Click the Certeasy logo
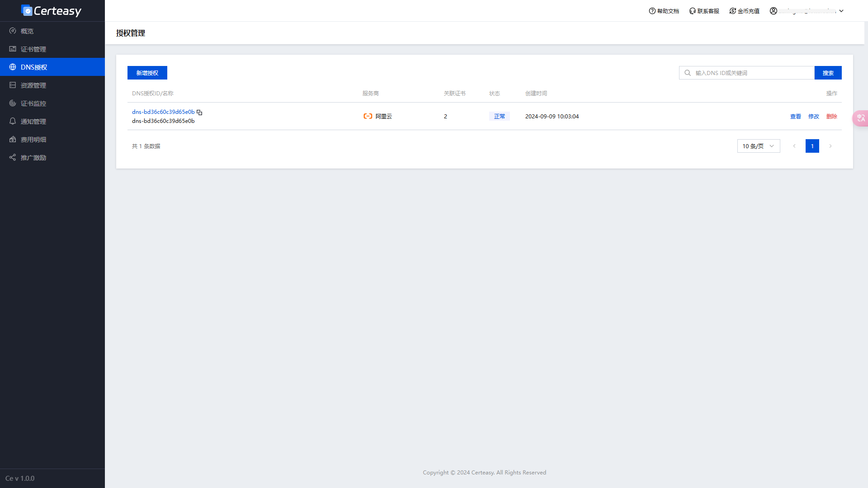 click(52, 11)
